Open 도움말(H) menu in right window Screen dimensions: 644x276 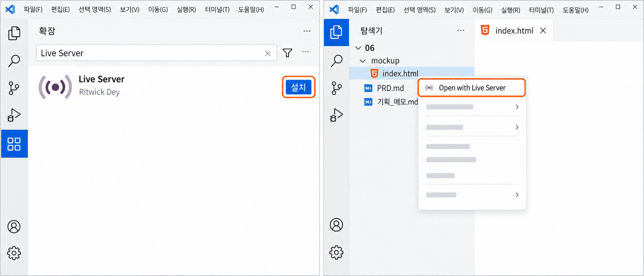[x=576, y=10]
